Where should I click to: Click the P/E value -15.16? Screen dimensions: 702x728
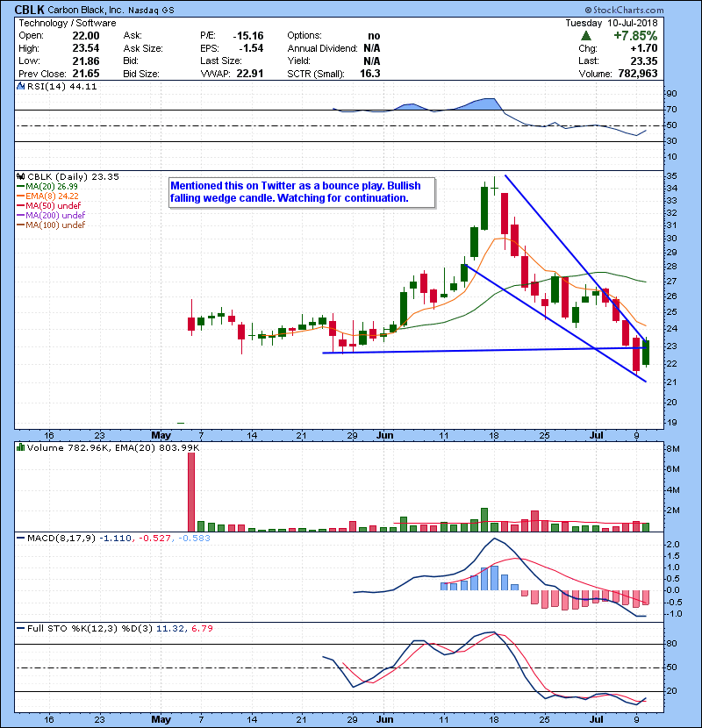click(x=248, y=36)
